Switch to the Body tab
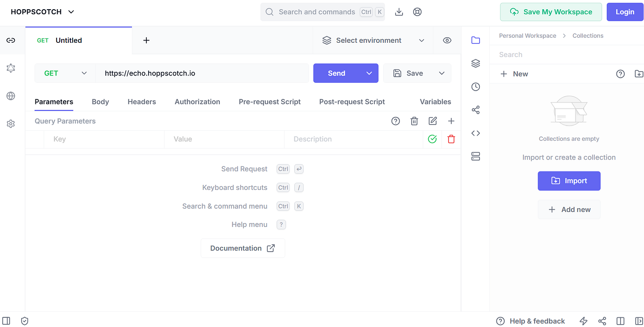The width and height of the screenshot is (644, 327). click(x=100, y=102)
